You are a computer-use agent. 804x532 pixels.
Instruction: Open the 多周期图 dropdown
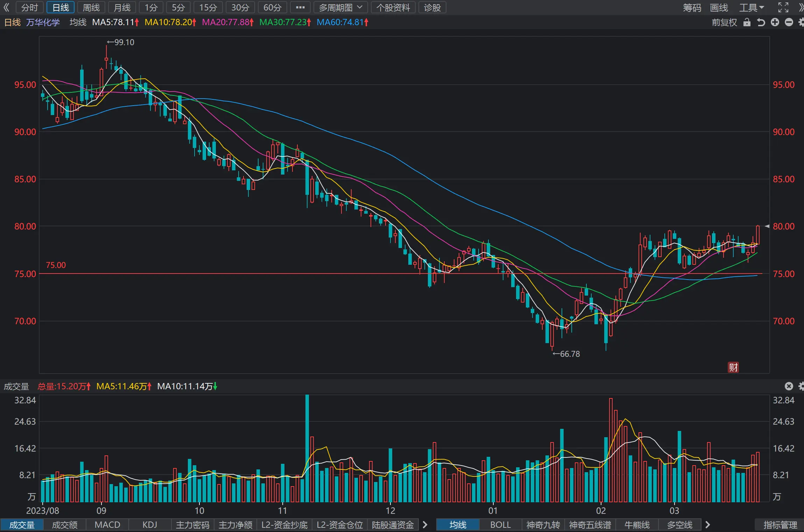340,7
